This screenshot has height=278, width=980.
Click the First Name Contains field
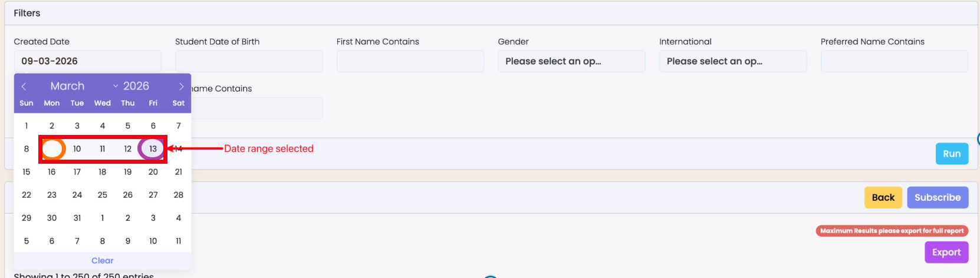410,61
